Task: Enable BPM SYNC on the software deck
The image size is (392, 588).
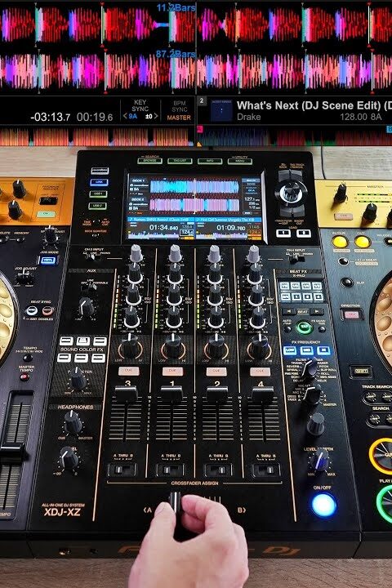Action: [x=180, y=106]
